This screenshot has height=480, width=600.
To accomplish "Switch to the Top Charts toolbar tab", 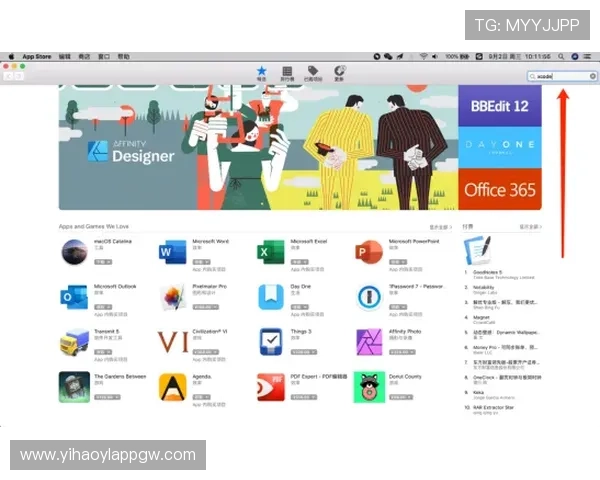I will [287, 72].
